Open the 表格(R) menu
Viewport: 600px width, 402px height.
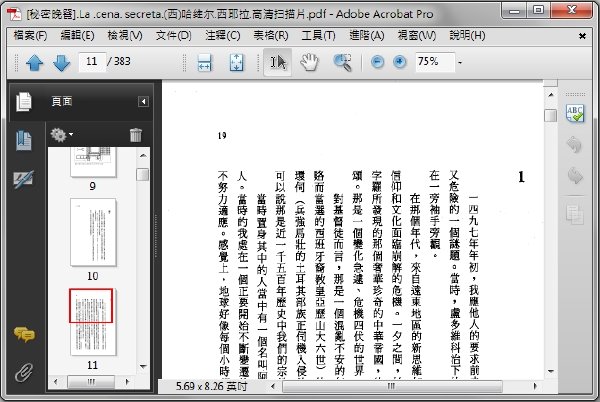point(271,36)
